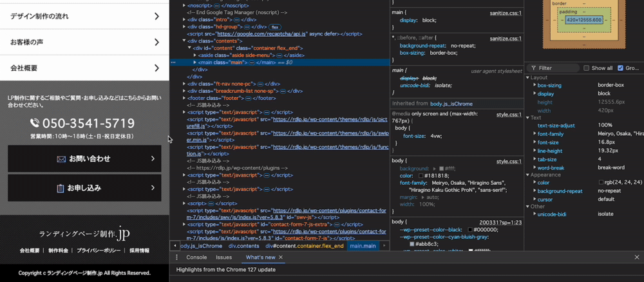Click the clipboard icon on お申し込み button
This screenshot has height=282, width=644.
click(61, 188)
